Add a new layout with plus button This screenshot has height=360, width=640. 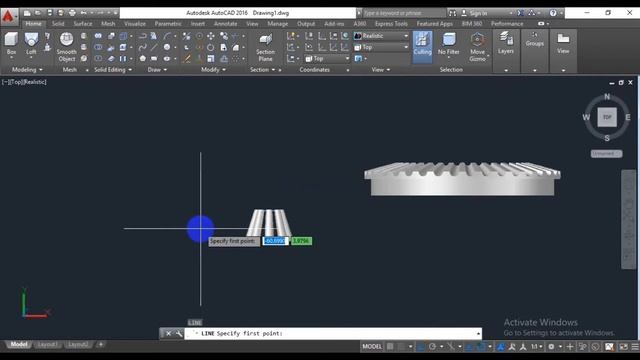(x=101, y=344)
